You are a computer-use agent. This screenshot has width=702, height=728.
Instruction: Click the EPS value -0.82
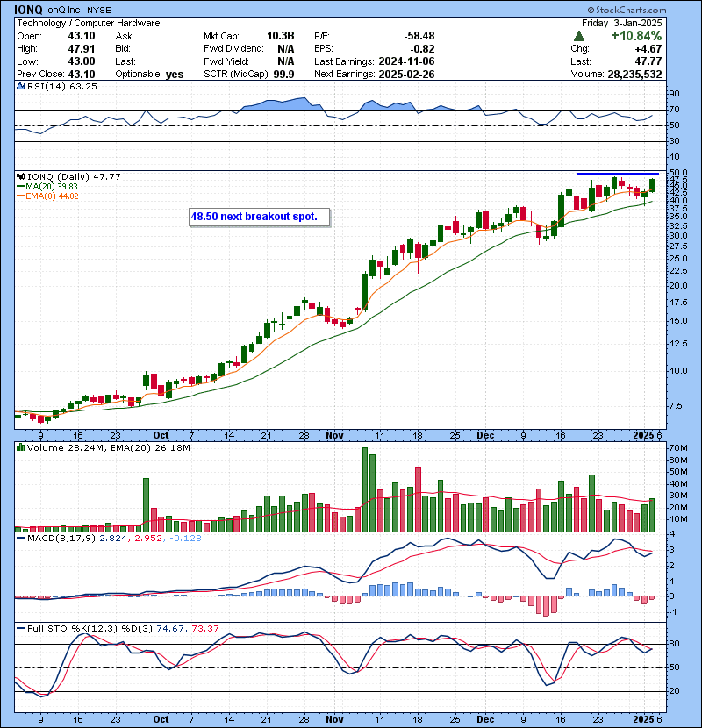(422, 49)
